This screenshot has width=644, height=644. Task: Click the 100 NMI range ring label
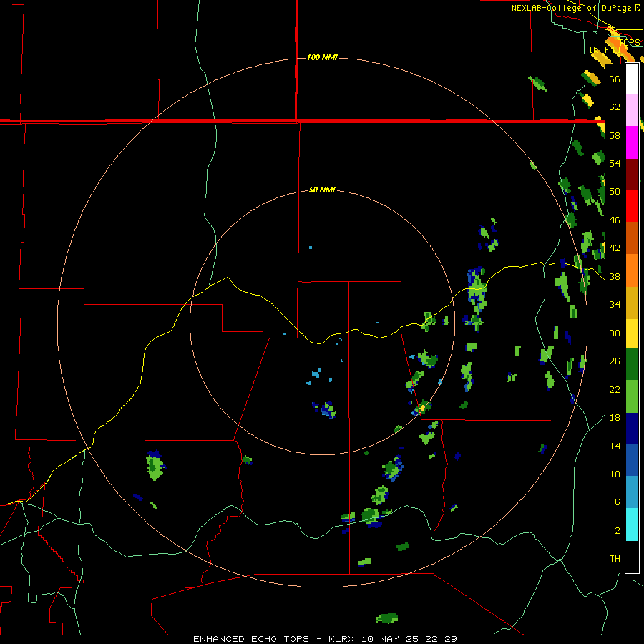[322, 57]
